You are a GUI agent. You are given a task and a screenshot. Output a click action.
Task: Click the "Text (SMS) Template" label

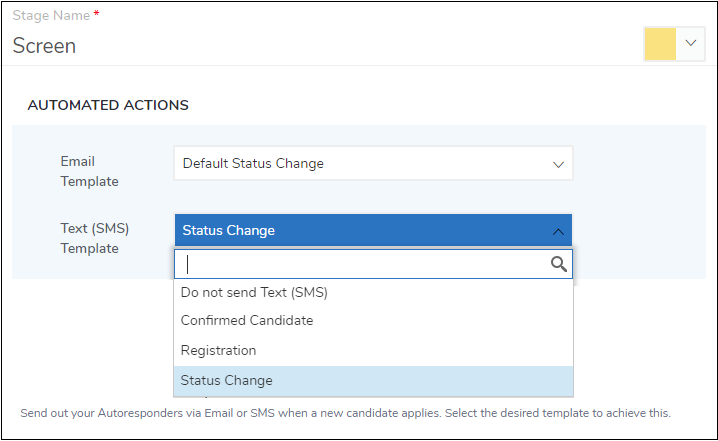coord(94,238)
